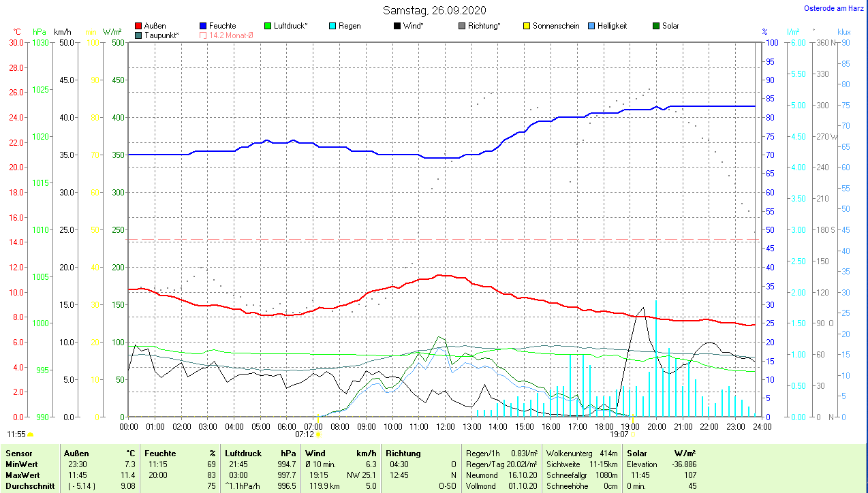Click the teal Taupunkt legend square
Image resolution: width=868 pixels, height=493 pixels.
139,35
